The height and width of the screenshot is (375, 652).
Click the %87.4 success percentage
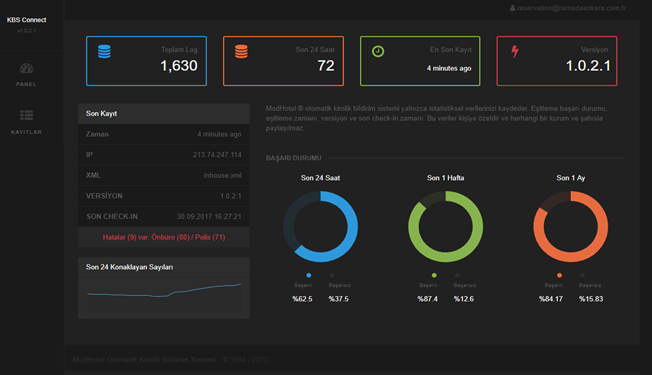click(x=427, y=299)
